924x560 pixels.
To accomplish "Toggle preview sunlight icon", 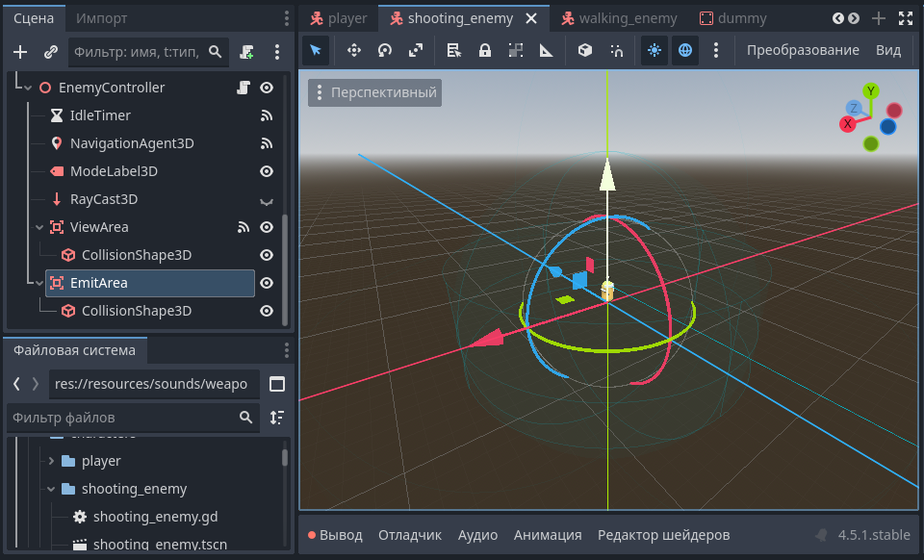I will (654, 51).
